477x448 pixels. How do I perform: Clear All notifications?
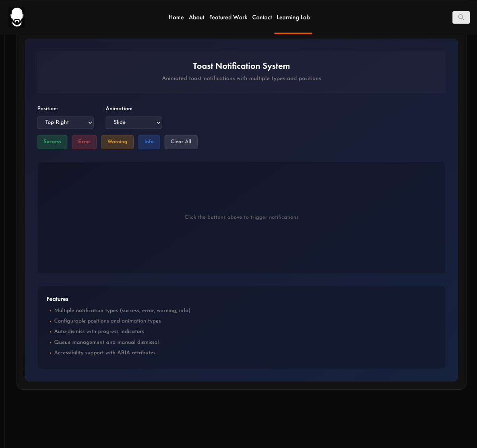tap(181, 142)
